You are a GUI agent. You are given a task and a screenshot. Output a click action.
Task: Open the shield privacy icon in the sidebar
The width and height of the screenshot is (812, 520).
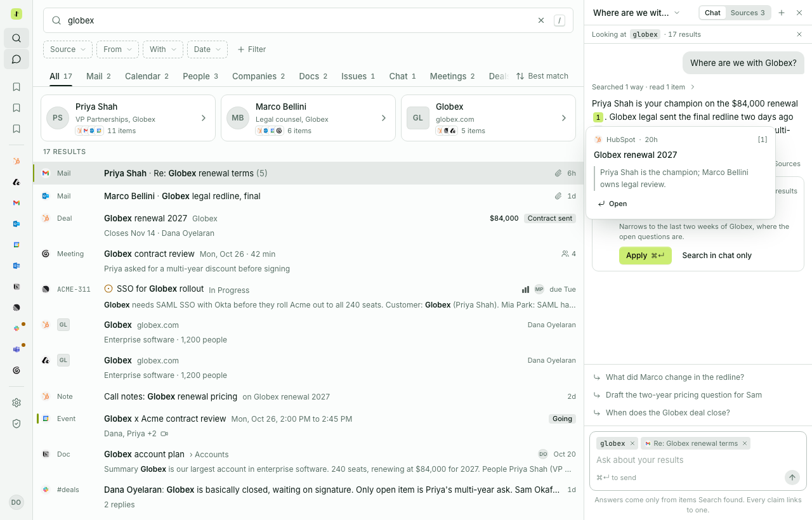pyautogui.click(x=16, y=424)
